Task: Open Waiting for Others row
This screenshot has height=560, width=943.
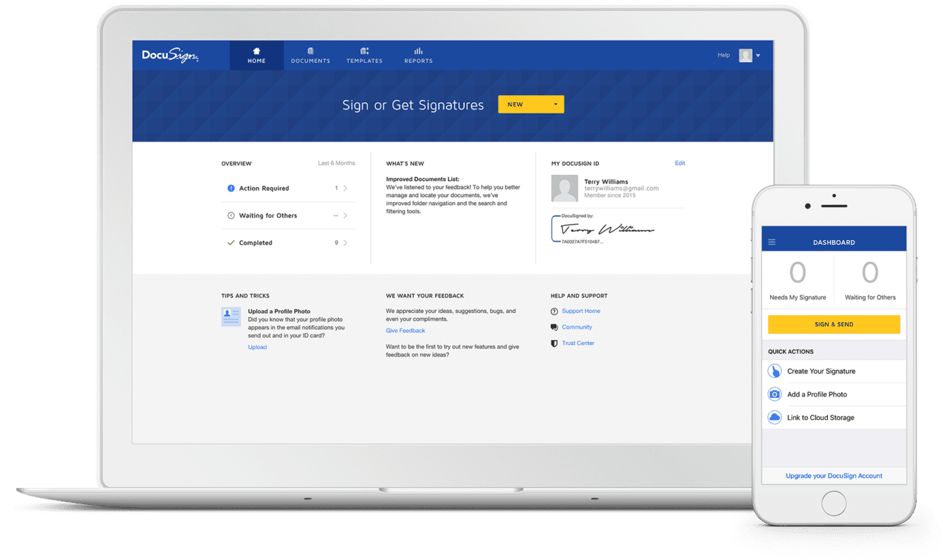Action: point(288,216)
